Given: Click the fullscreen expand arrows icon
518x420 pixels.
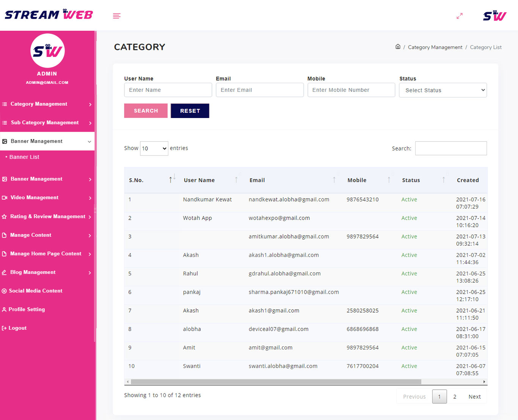Looking at the screenshot, I should [459, 16].
